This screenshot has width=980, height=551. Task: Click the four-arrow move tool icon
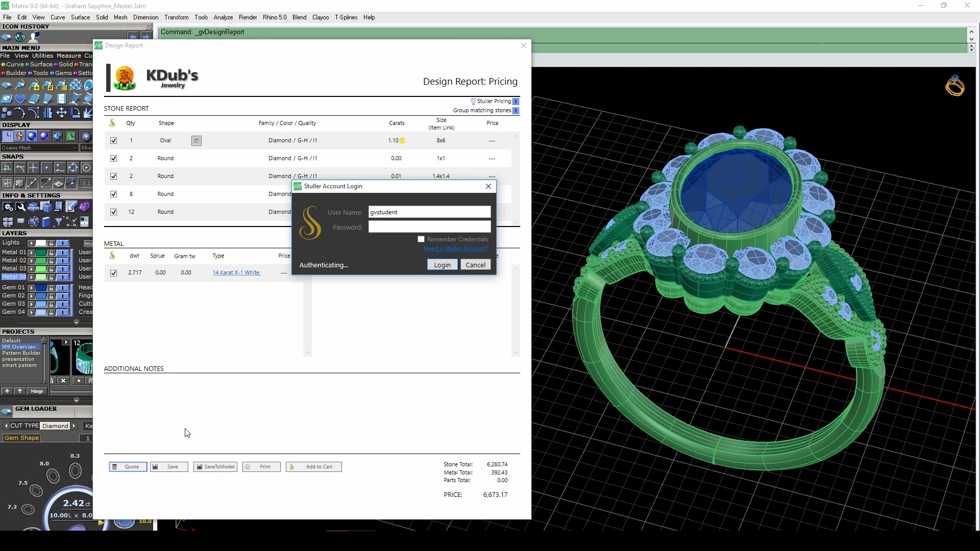[61, 112]
